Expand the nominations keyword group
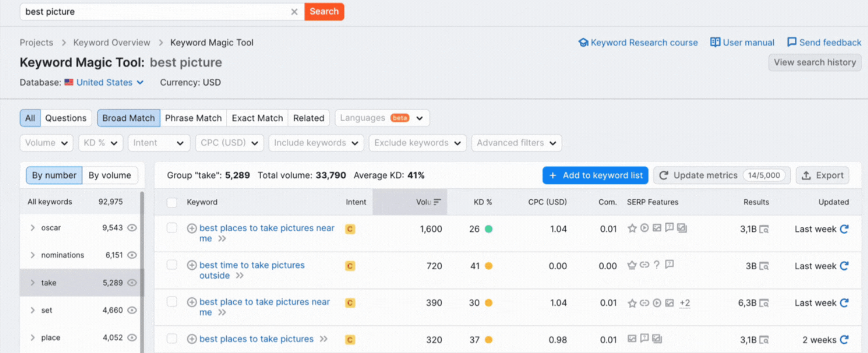Screen dimensions: 868x353 pos(32,255)
